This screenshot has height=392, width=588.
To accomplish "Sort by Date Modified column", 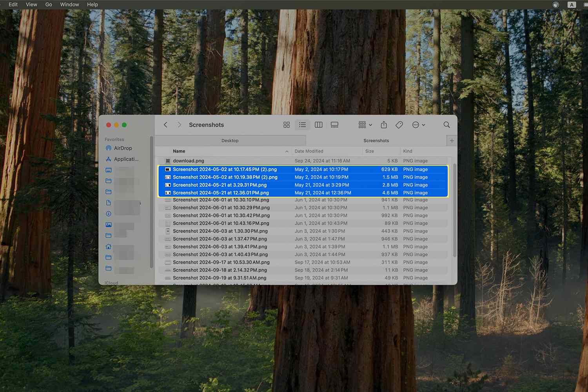I will [309, 151].
